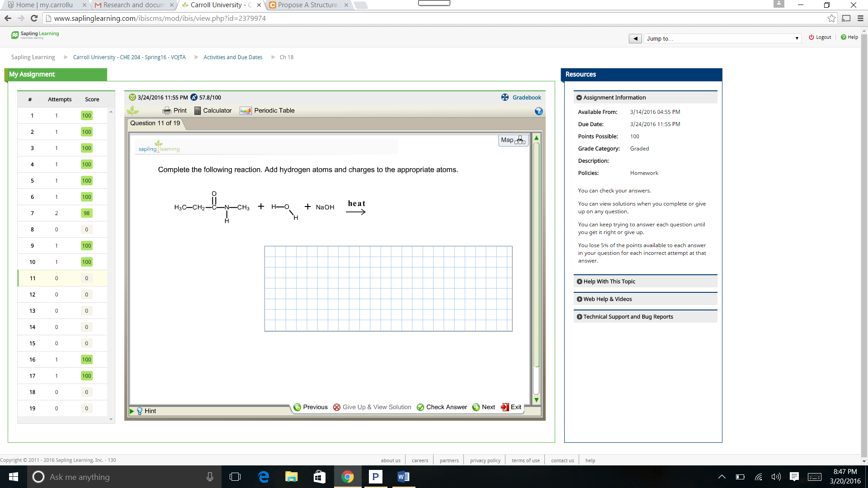Open the Calculator tool

pyautogui.click(x=211, y=110)
